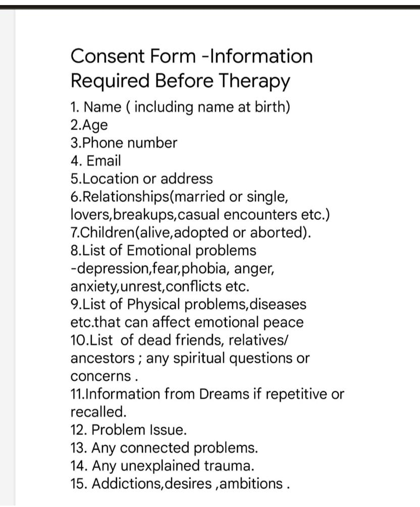This screenshot has height=507, width=420.
Task: Select the "4. Email" entry
Action: coord(96,161)
